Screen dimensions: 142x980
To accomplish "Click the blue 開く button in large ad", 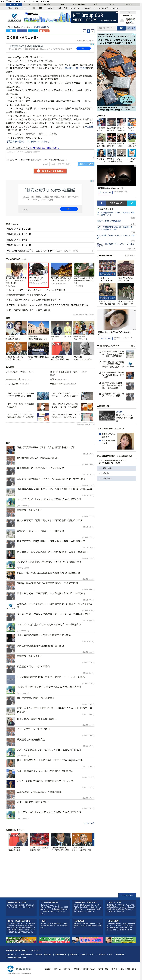I will (x=69, y=209).
